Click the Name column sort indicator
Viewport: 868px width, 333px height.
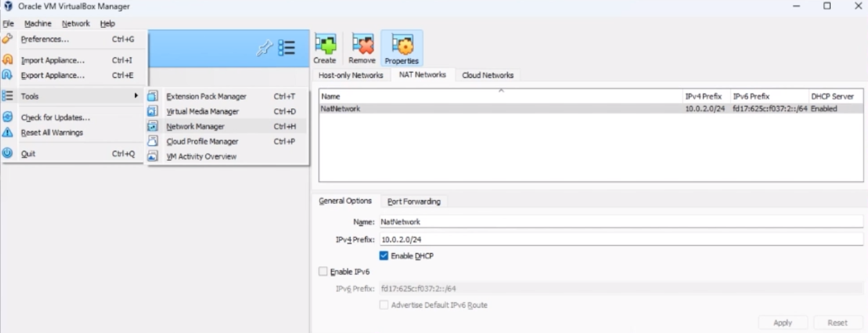point(501,91)
